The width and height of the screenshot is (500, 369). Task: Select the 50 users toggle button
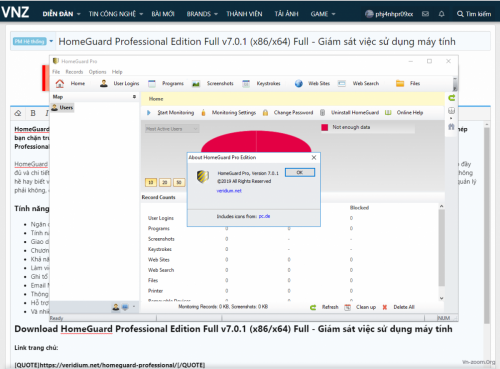[179, 183]
